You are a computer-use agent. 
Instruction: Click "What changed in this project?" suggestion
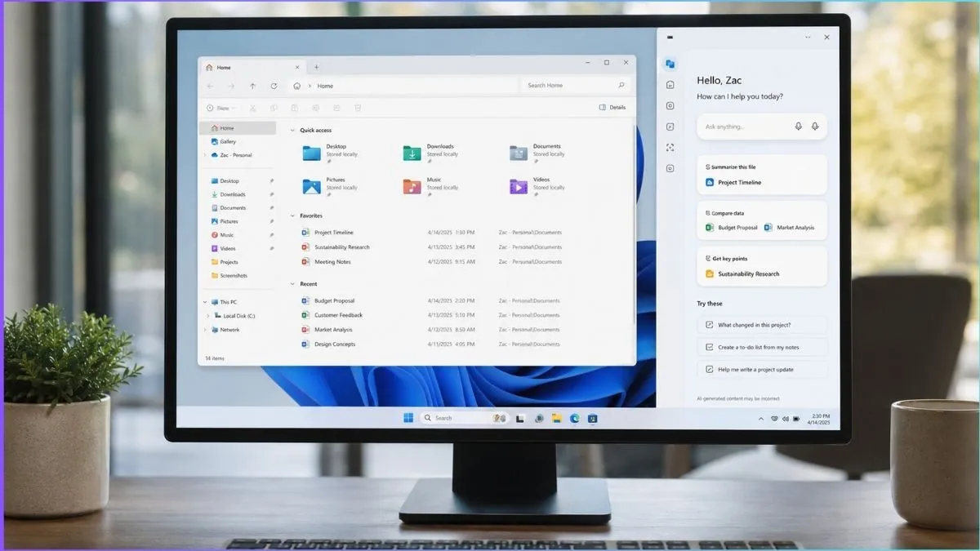(x=762, y=325)
